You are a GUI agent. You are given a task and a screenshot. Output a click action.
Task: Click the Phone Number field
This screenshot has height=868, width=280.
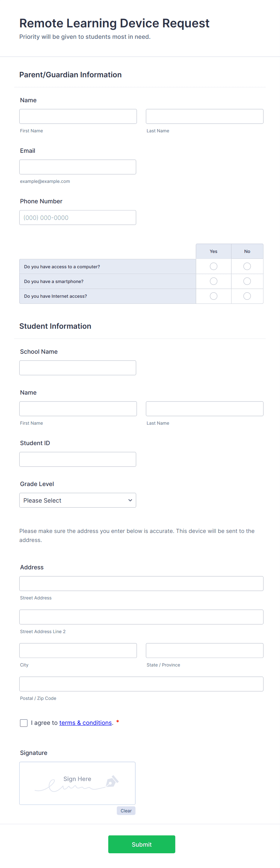(78, 217)
